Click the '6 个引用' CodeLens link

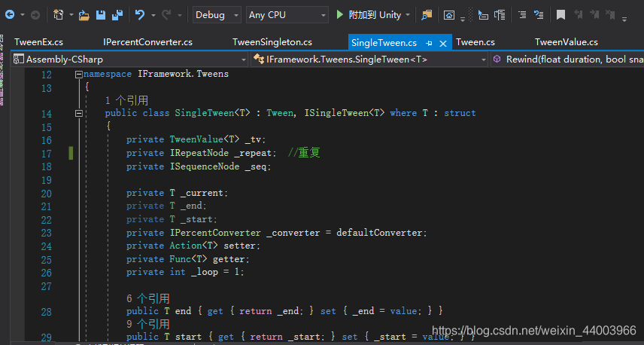(x=148, y=298)
